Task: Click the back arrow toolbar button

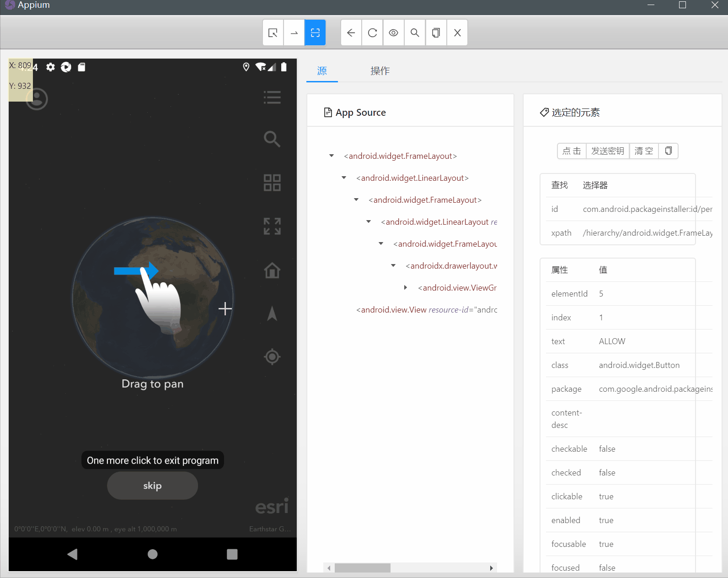Action: [351, 32]
